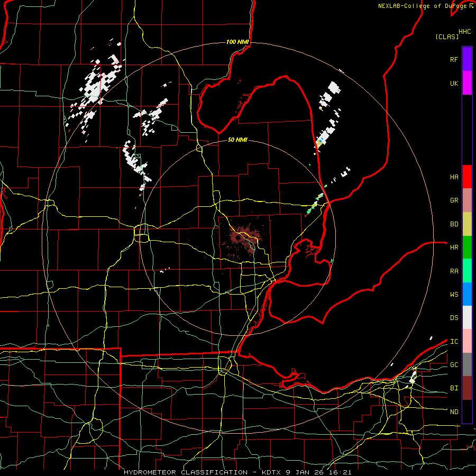Click the DS legend label
Viewport: 476px width, 476px height.
point(454,317)
